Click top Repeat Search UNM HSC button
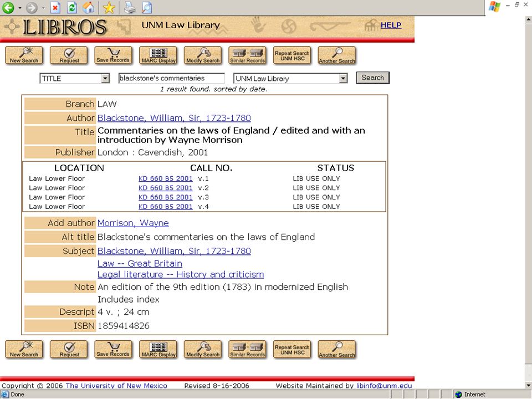 point(292,55)
